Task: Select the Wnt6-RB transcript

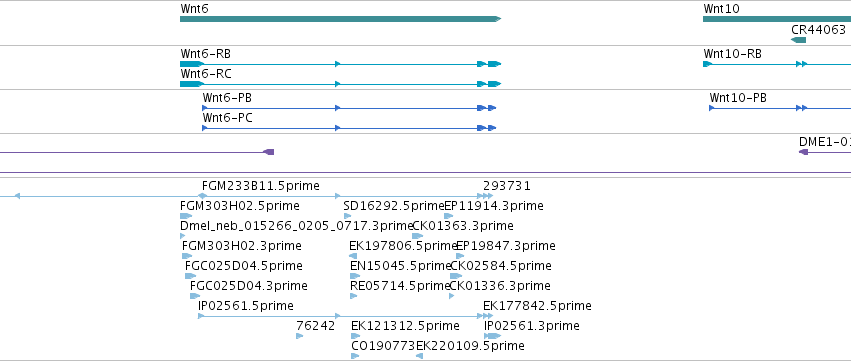Action: [x=340, y=64]
